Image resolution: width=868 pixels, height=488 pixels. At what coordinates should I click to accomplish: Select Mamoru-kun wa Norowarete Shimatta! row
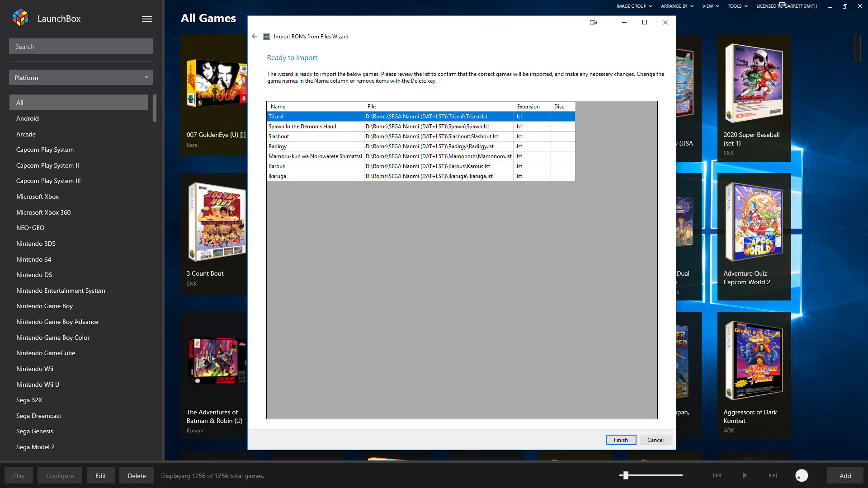[x=421, y=156]
